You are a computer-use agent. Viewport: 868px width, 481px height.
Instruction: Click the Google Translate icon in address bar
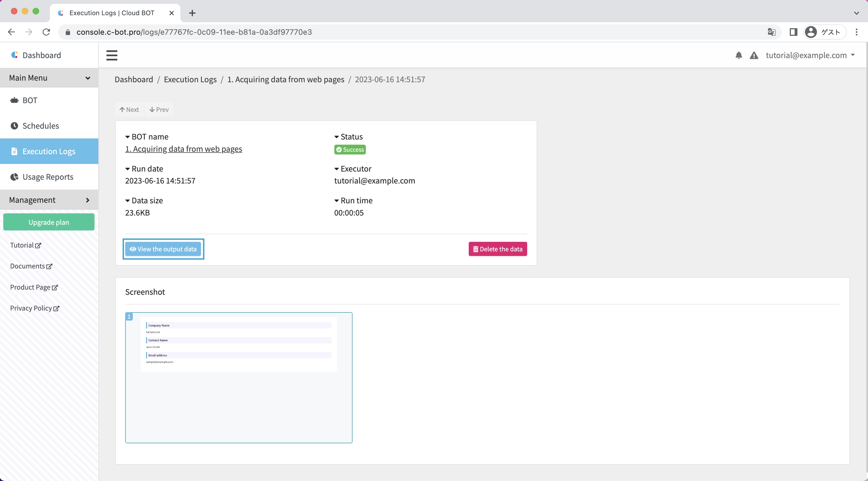771,32
